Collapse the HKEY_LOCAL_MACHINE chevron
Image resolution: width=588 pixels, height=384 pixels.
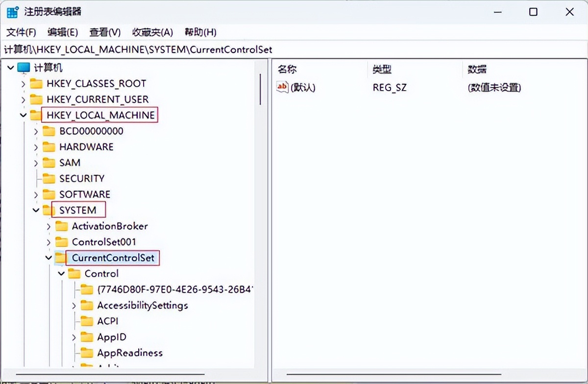[23, 116]
